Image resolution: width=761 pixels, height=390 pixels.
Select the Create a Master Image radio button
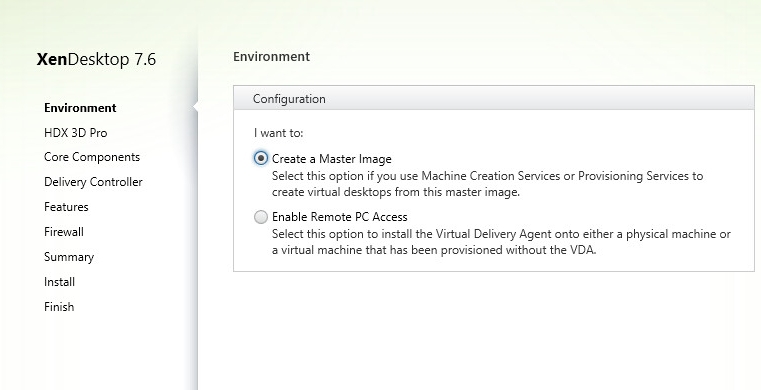(261, 158)
